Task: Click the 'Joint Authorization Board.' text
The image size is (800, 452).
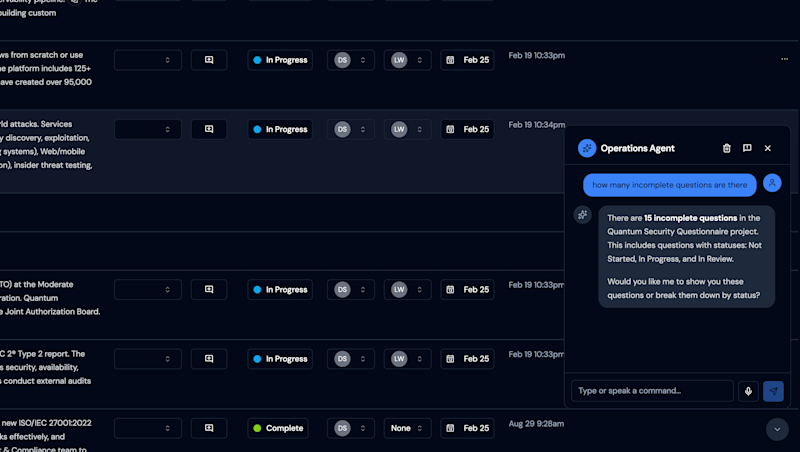Action: (53, 312)
